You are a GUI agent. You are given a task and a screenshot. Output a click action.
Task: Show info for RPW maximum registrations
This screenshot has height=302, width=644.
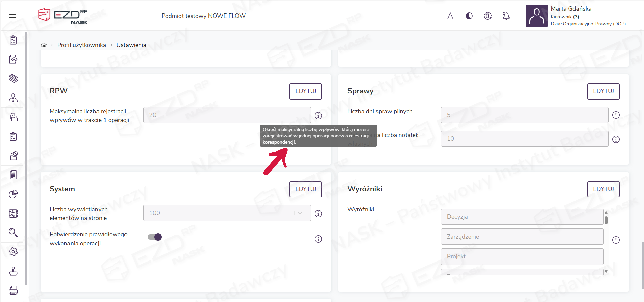click(x=318, y=116)
